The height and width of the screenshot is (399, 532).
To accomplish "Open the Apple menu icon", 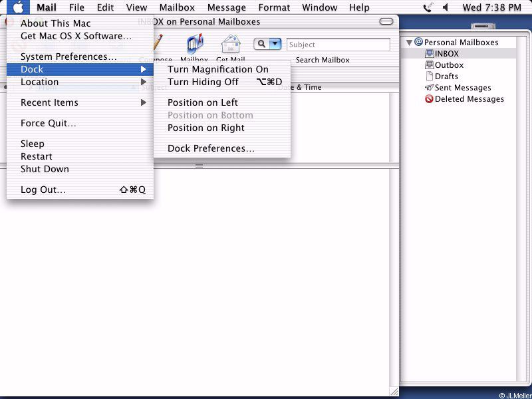I will point(18,7).
